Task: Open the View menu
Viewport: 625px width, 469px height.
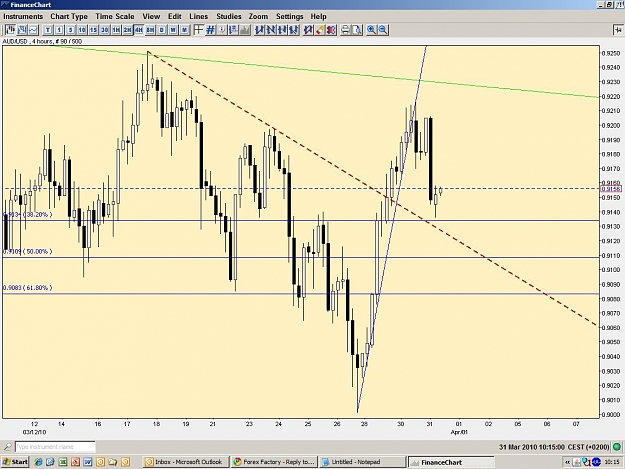Action: coord(151,16)
